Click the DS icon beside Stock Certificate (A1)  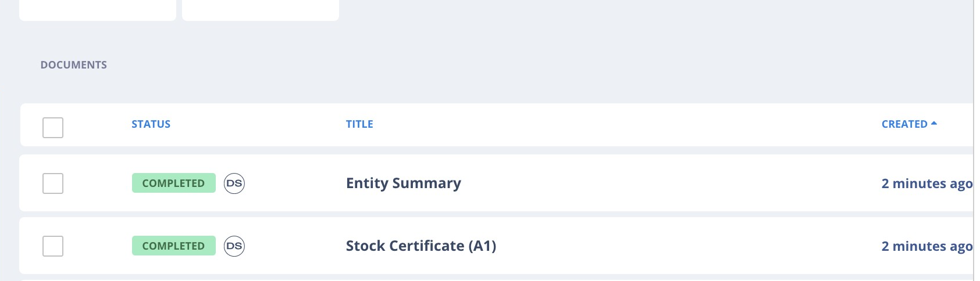click(234, 246)
